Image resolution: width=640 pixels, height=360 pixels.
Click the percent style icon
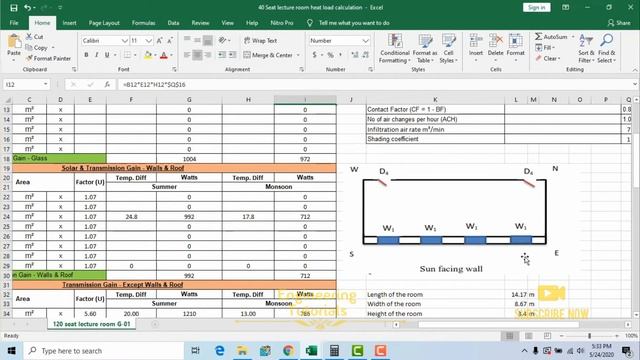pos(330,55)
